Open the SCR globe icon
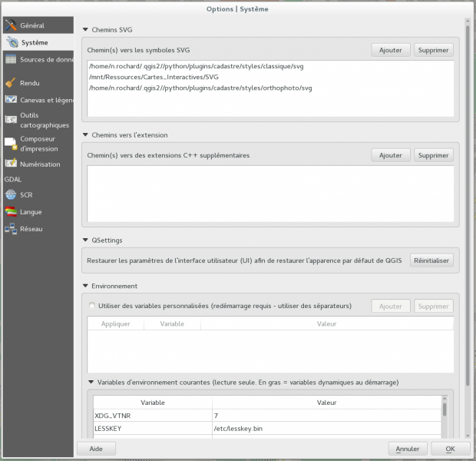The height and width of the screenshot is (461, 476). click(11, 194)
